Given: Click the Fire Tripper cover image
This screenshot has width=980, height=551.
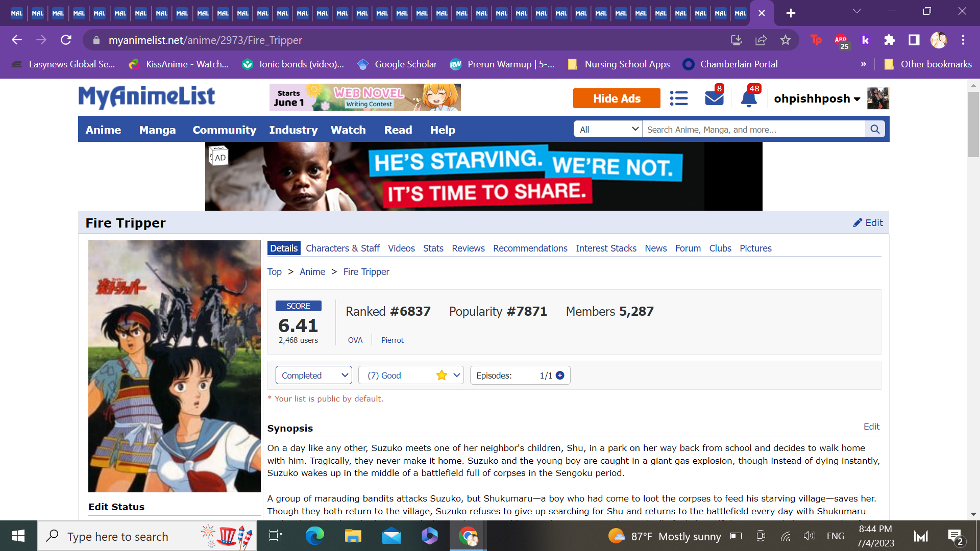Looking at the screenshot, I should click(174, 366).
